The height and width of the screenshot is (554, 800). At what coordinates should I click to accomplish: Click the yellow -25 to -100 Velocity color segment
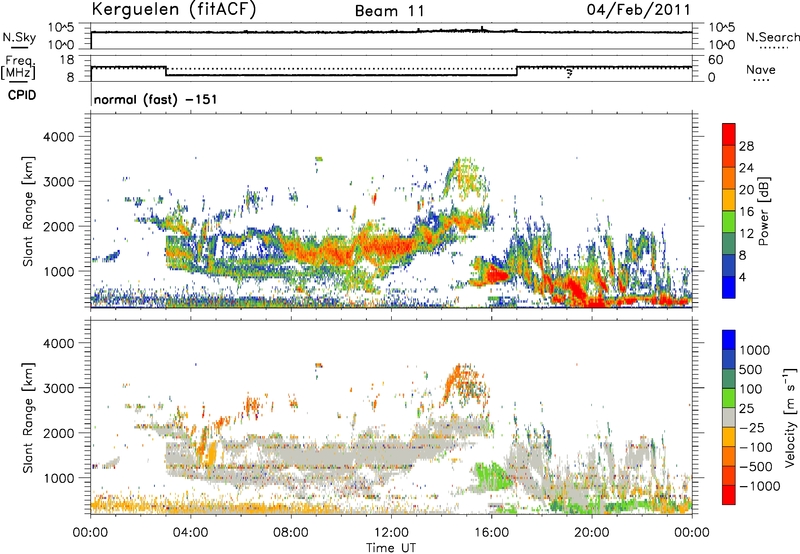coord(729,437)
